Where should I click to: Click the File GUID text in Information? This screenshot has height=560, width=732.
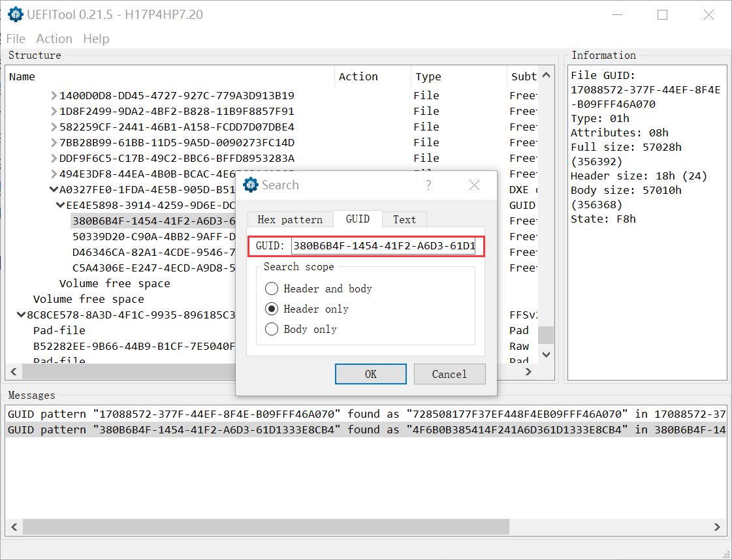(x=603, y=76)
